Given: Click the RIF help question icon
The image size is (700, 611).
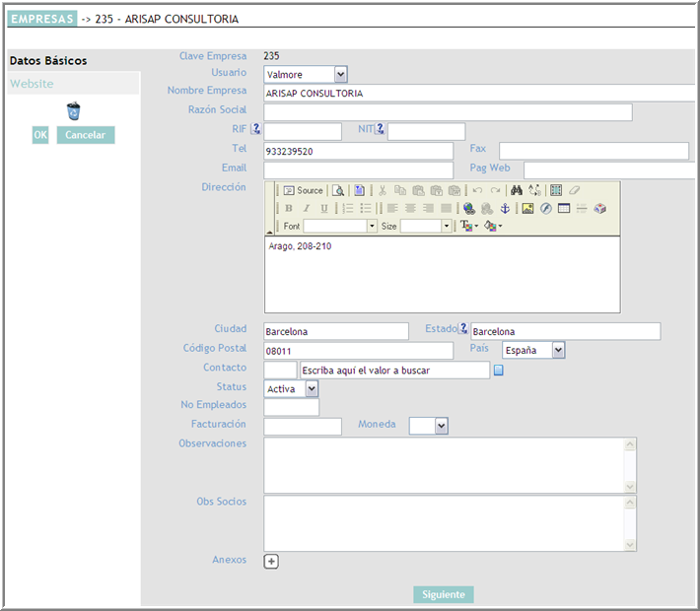Looking at the screenshot, I should [x=255, y=129].
